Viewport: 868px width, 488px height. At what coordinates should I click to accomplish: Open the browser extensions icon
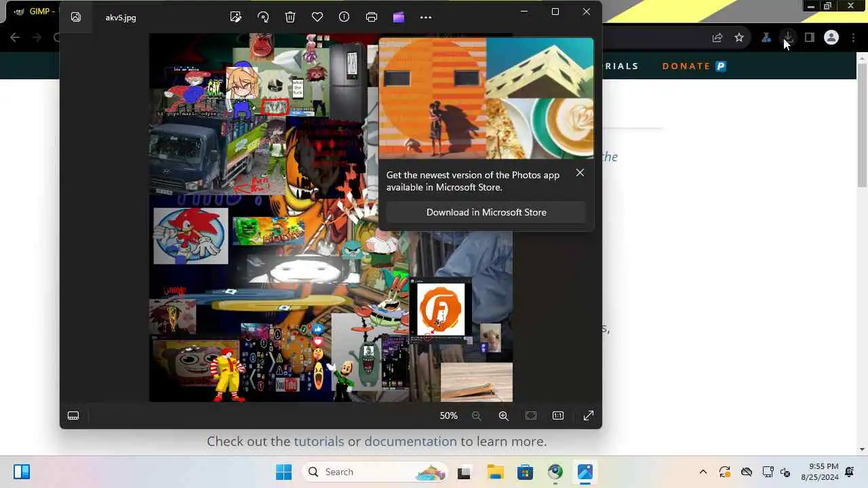click(x=766, y=38)
